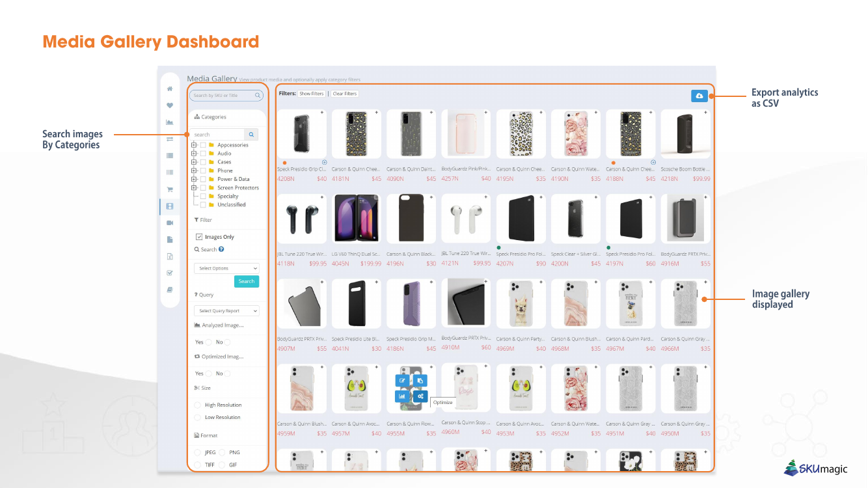Uncheck the Images Only checkbox
Screen dimensions: 868x488
coord(199,237)
